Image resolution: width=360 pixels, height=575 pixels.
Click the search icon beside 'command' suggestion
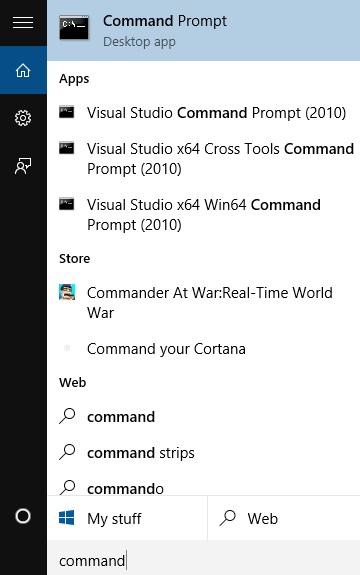pyautogui.click(x=67, y=416)
